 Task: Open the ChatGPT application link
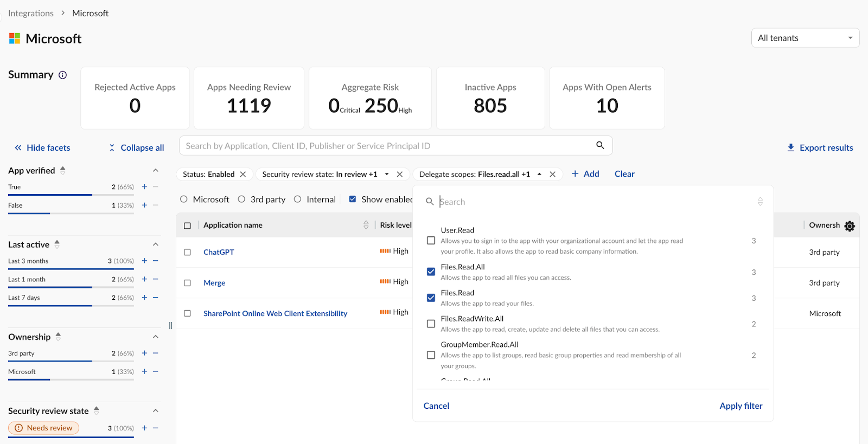(x=219, y=252)
